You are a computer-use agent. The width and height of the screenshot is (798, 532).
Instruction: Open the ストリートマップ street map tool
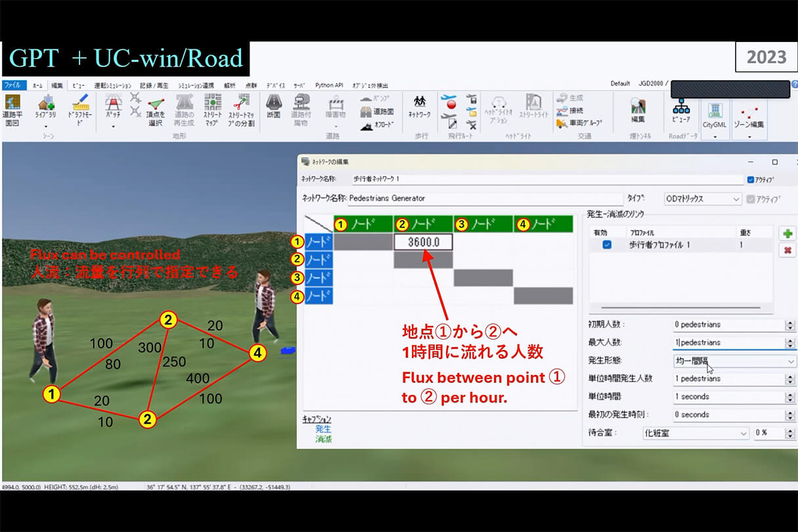click(213, 109)
